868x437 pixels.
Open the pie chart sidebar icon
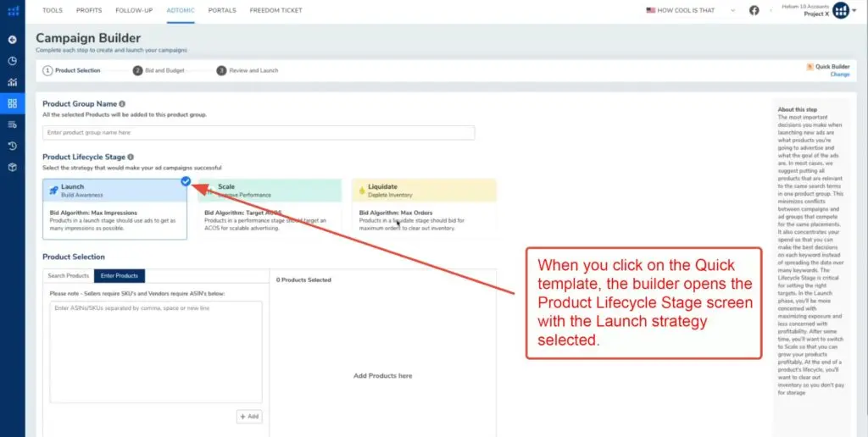click(x=12, y=61)
